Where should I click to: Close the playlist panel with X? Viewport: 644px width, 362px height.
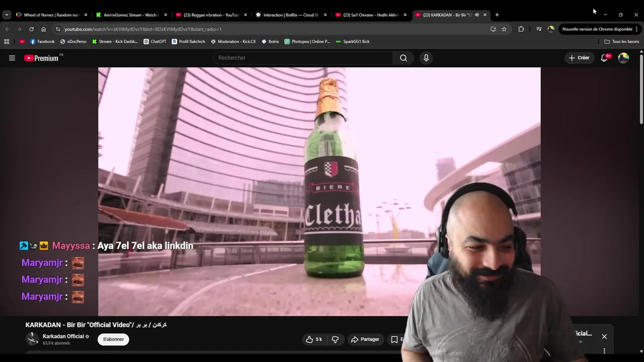[x=604, y=336]
